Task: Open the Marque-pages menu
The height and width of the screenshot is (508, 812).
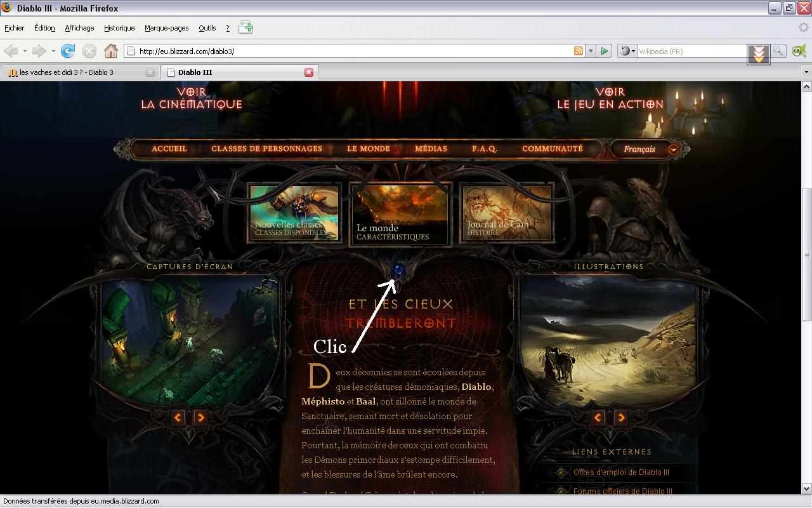Action: tap(167, 28)
